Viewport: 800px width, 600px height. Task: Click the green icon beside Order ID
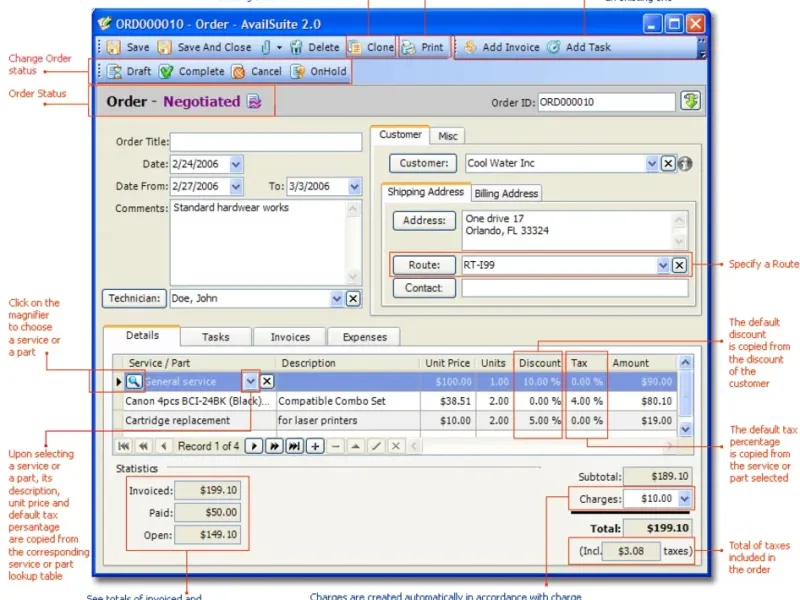click(x=690, y=101)
